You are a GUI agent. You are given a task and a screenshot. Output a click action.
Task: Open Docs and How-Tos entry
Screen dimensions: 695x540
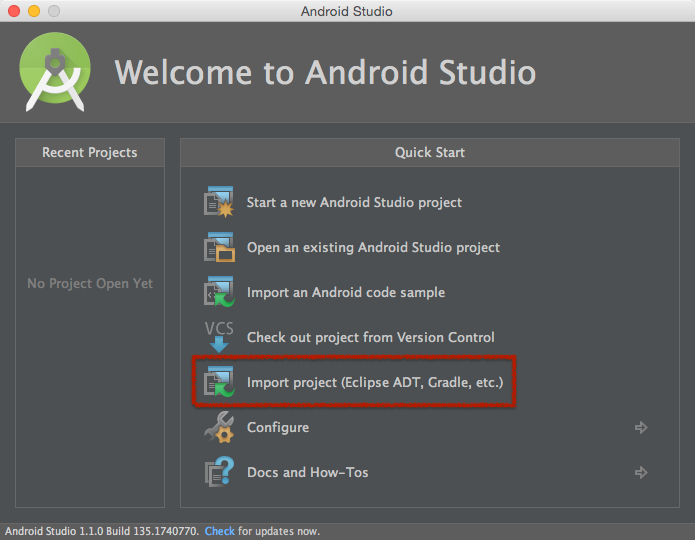(x=308, y=472)
